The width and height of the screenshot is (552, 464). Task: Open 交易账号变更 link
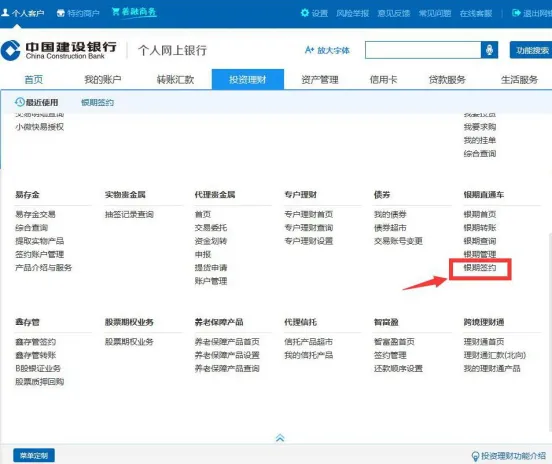pos(398,241)
